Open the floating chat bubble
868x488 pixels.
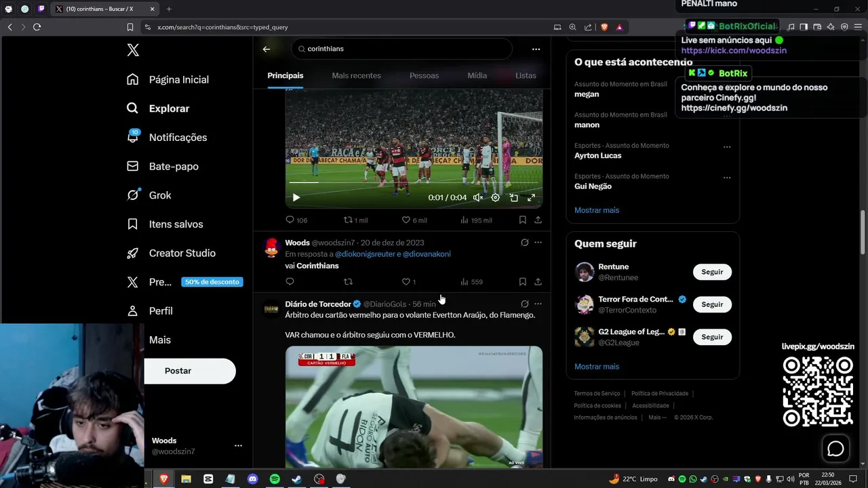pos(835,449)
